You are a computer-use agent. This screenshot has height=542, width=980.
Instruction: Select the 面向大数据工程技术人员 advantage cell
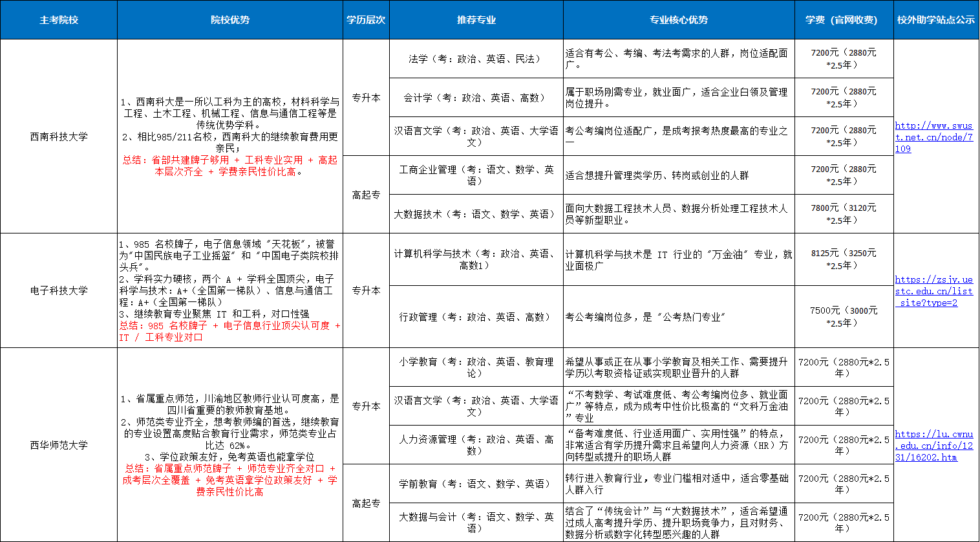679,214
